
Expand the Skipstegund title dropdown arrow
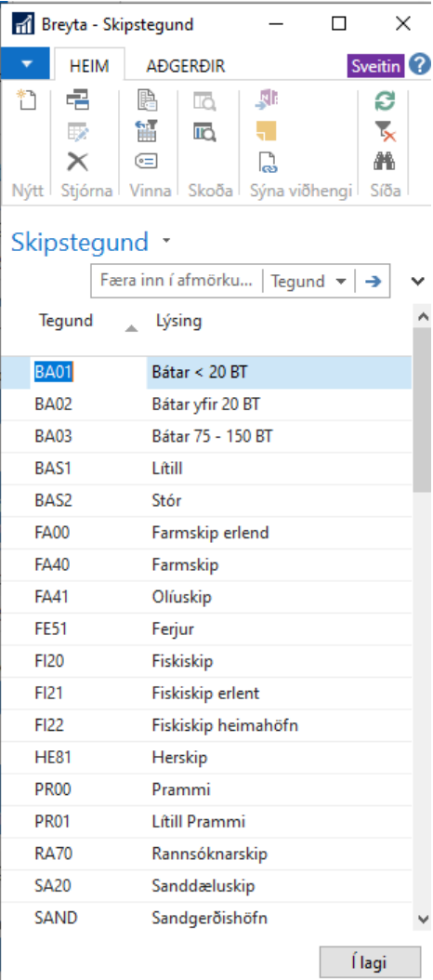(x=165, y=241)
